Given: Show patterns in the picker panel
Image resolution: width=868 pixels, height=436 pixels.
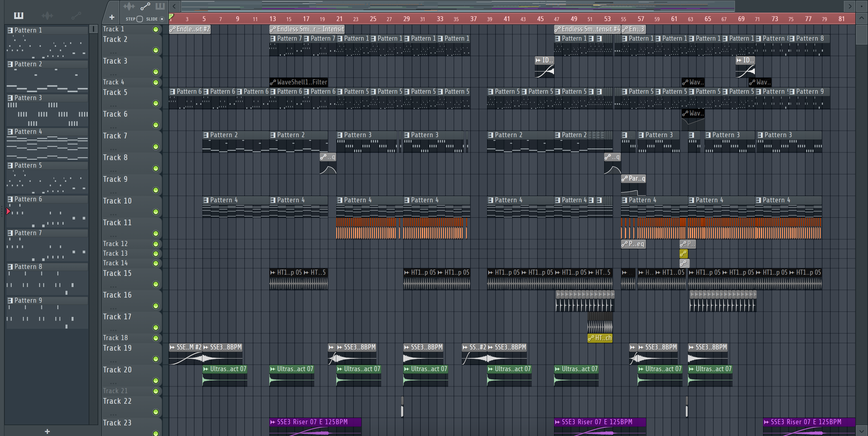Looking at the screenshot, I should pyautogui.click(x=18, y=15).
